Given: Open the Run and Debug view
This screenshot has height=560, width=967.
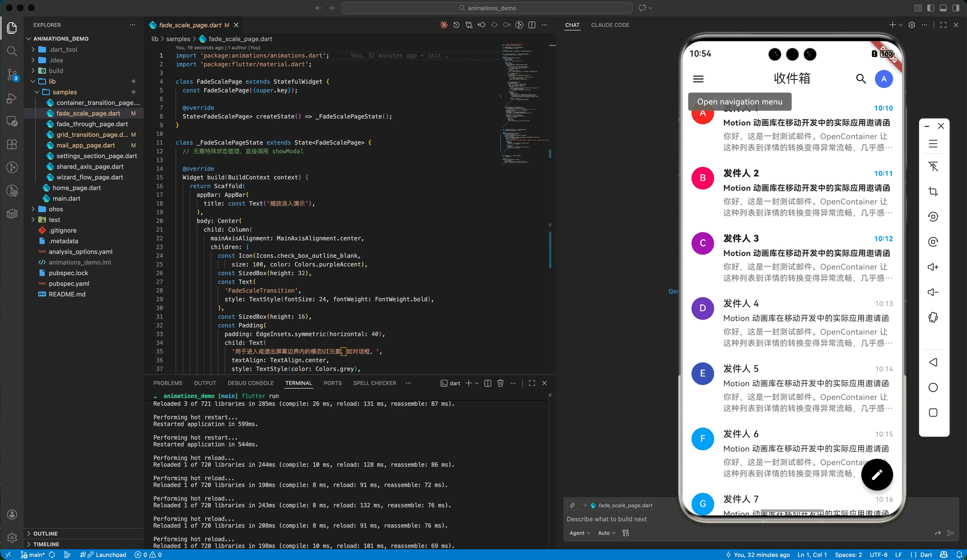Looking at the screenshot, I should 12,98.
